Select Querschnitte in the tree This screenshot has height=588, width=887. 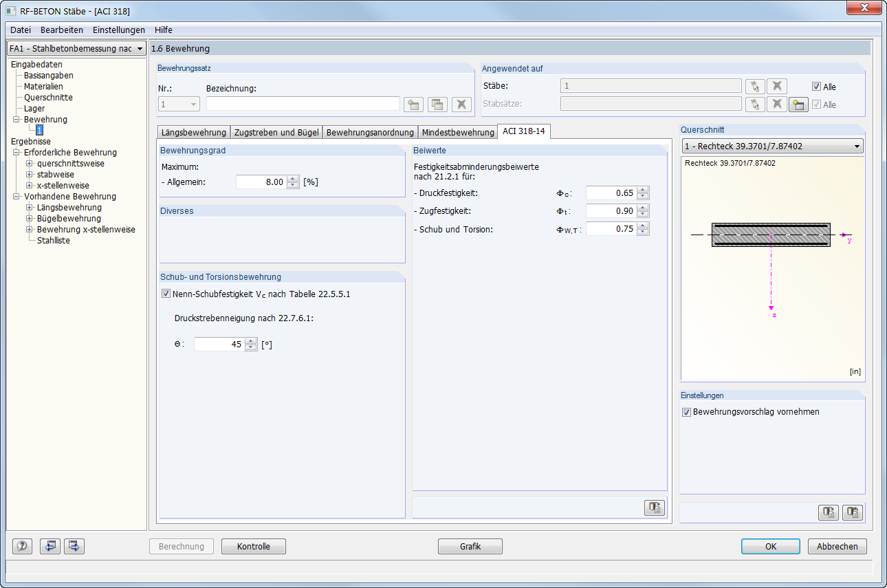(x=48, y=98)
